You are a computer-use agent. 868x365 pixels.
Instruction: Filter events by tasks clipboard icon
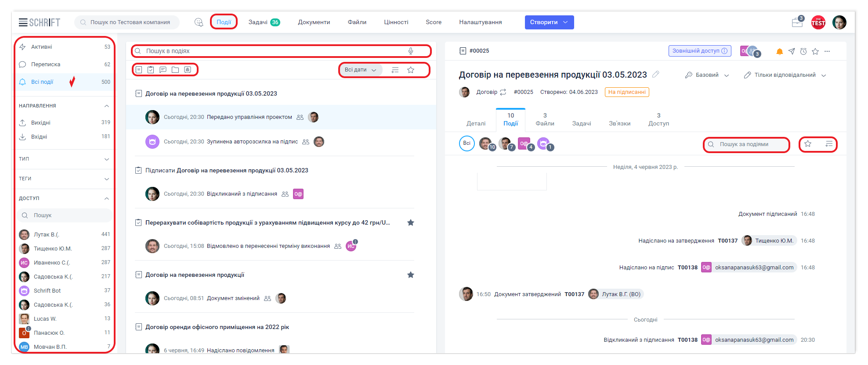coord(151,70)
